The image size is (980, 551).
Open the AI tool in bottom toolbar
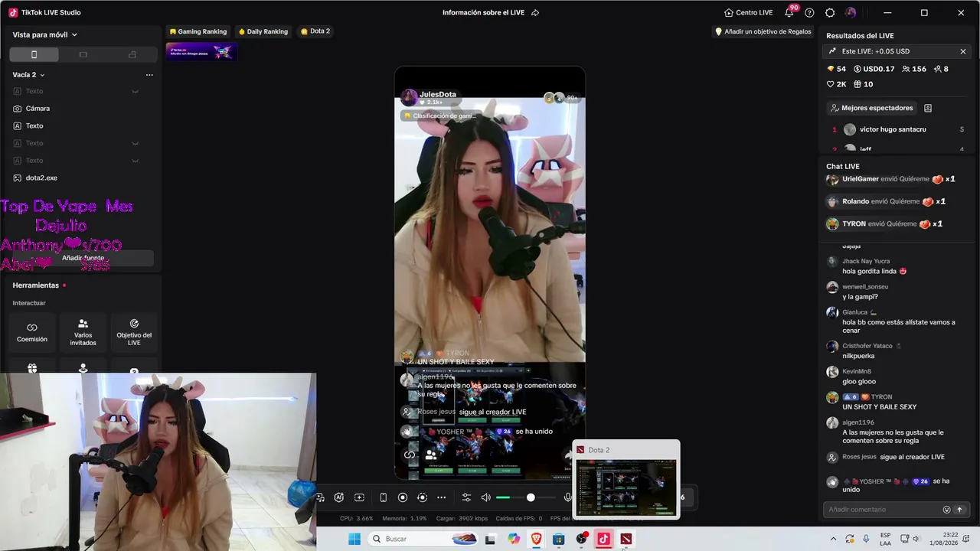click(339, 497)
